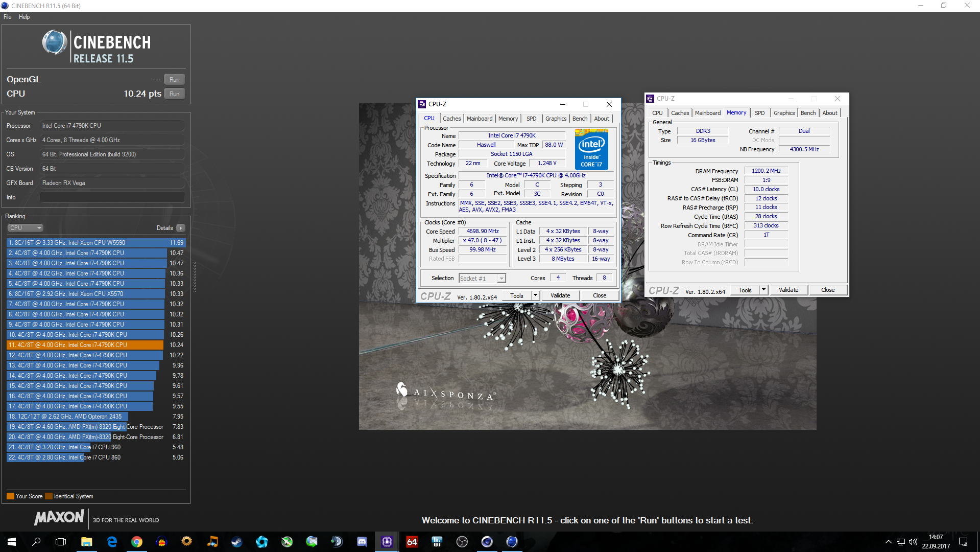This screenshot has height=552, width=980.
Task: Open Steam from the taskbar
Action: (236, 541)
